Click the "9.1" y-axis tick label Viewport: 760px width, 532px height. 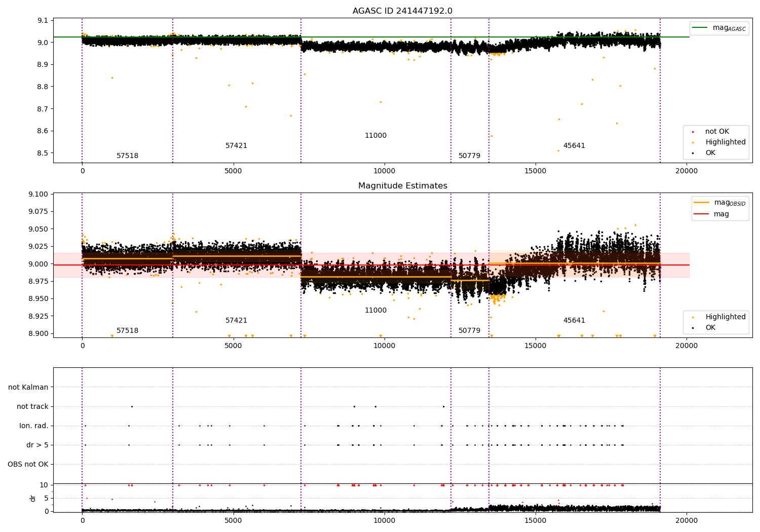[x=43, y=21]
